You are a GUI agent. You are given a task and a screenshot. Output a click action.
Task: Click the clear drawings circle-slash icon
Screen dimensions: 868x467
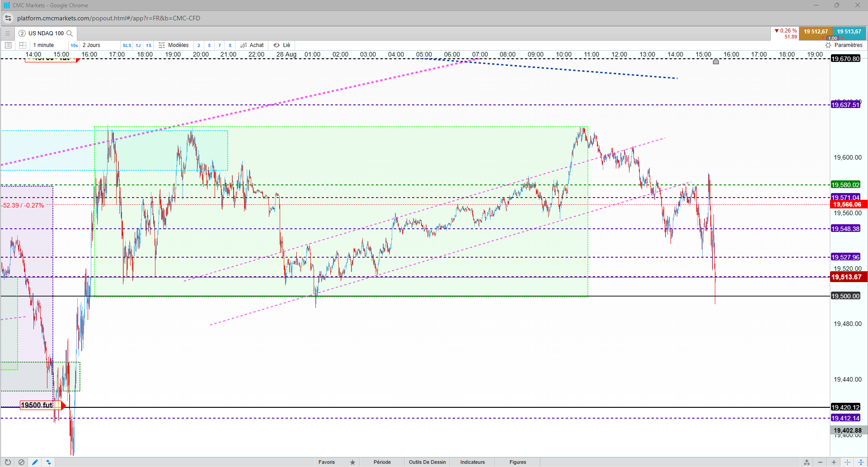[x=21, y=462]
